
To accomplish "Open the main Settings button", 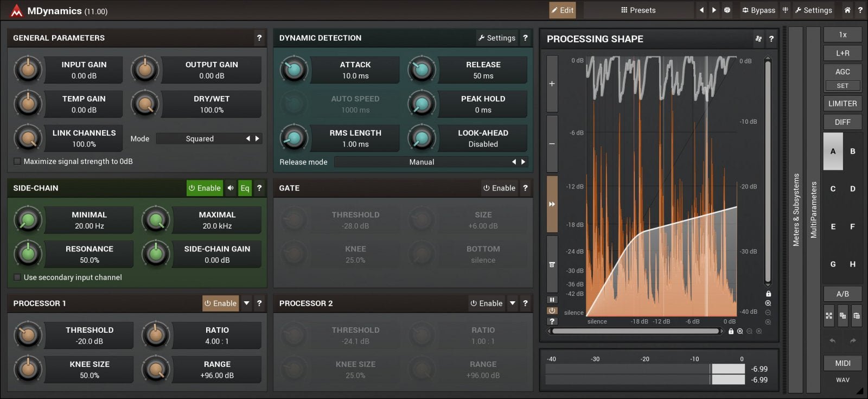I will (x=813, y=10).
